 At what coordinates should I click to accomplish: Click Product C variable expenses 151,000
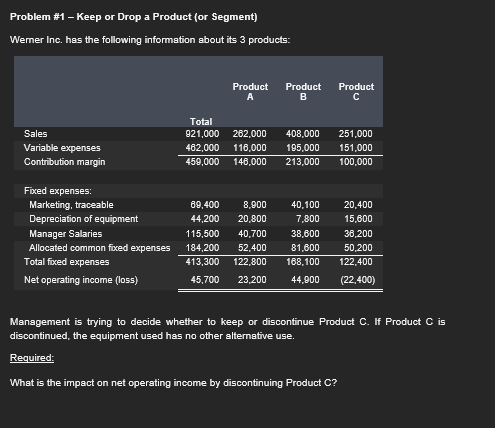[356, 148]
